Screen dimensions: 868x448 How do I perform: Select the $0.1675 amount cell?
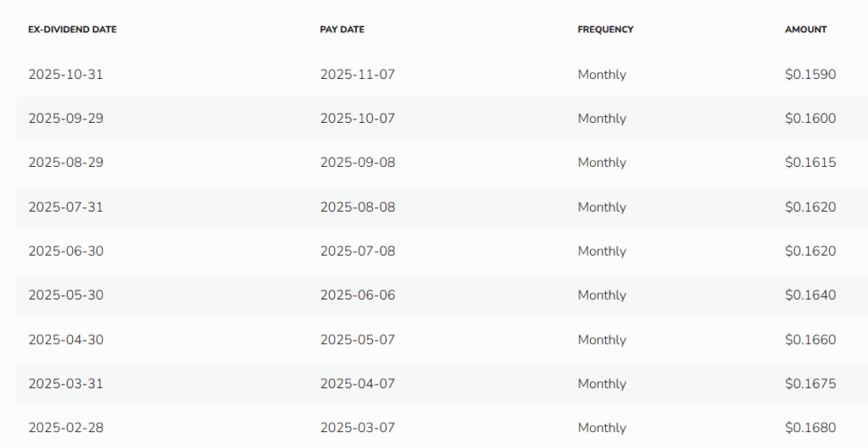pyautogui.click(x=810, y=384)
